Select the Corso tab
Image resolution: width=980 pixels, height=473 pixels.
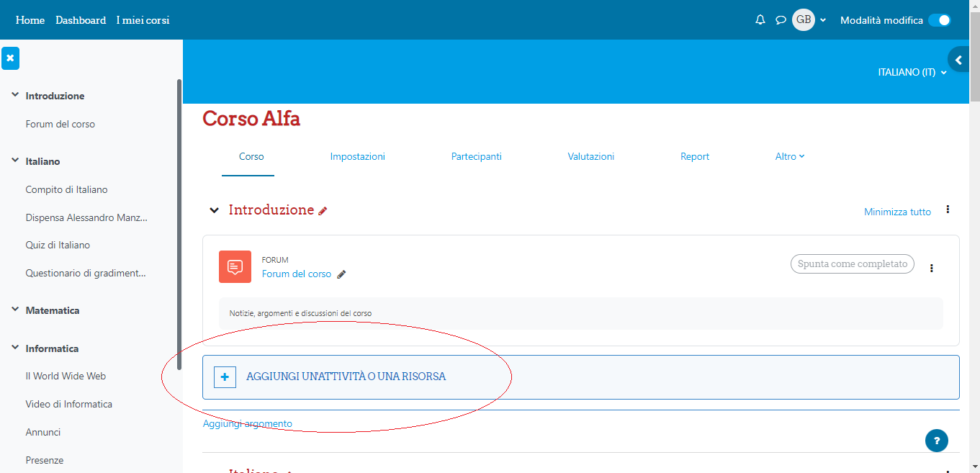[x=251, y=156]
